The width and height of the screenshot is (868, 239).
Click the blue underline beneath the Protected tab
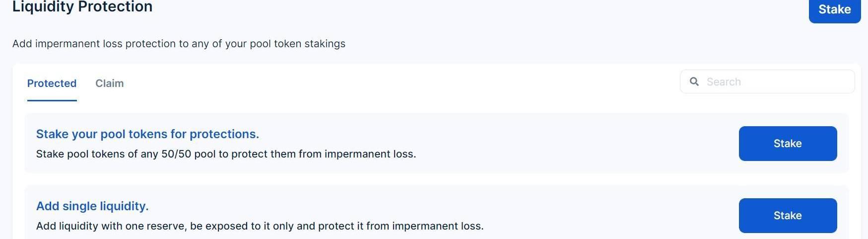(x=52, y=100)
